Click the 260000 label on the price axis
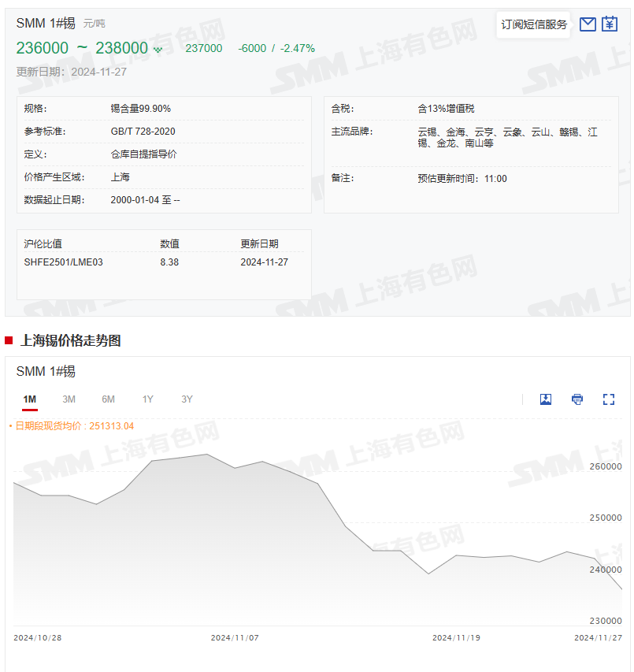 pos(604,466)
